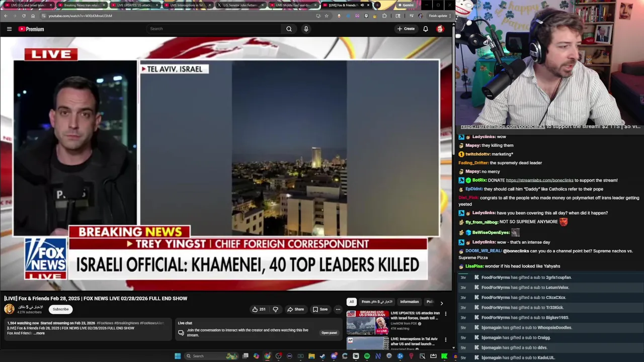The height and width of the screenshot is (362, 644).
Task: Click 'bjornagain has gifted a sub to Craigg'
Action: coord(516,338)
